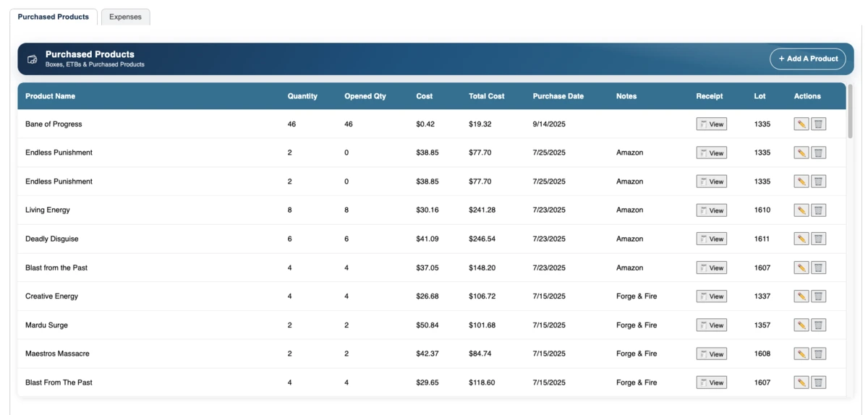868x415 pixels.
Task: Edit the Mardu Surge row
Action: coord(801,325)
